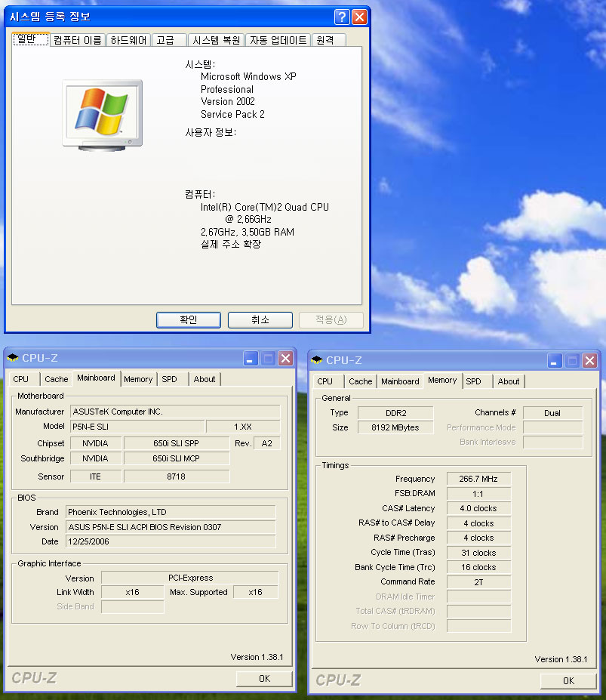
Task: Click the Command Rate 2T field
Action: 478,582
